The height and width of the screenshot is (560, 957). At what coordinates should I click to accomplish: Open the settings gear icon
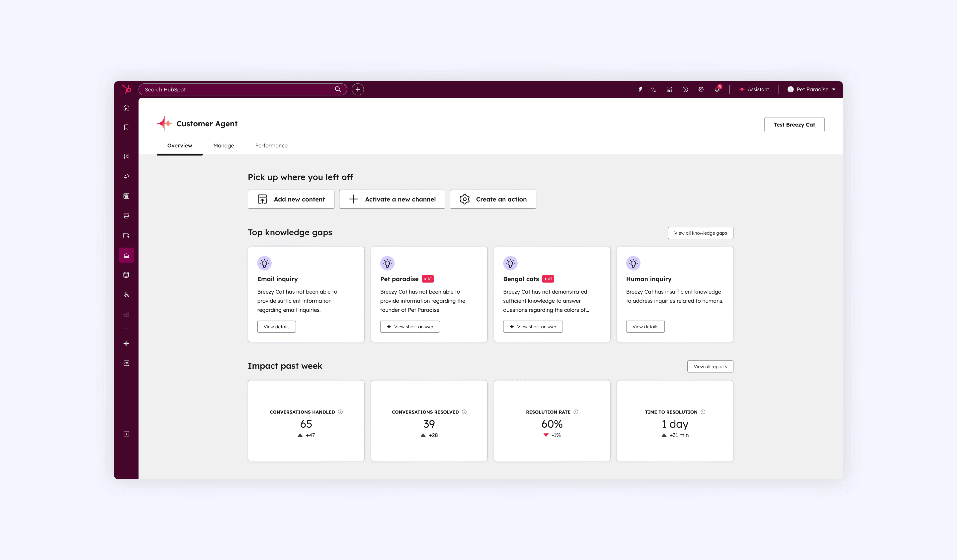[x=701, y=90]
